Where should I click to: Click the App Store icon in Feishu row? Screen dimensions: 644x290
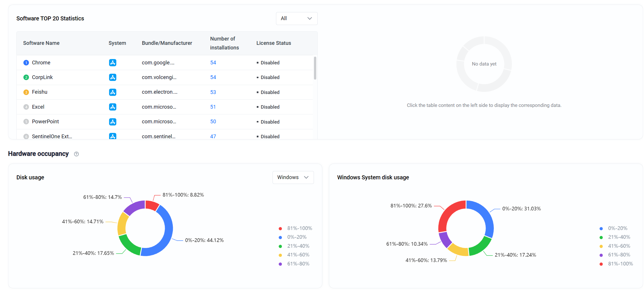point(113,92)
